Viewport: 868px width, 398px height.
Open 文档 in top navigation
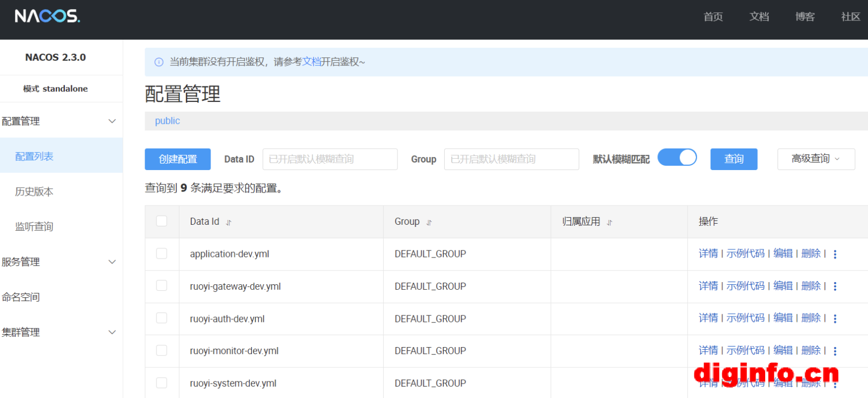(759, 17)
